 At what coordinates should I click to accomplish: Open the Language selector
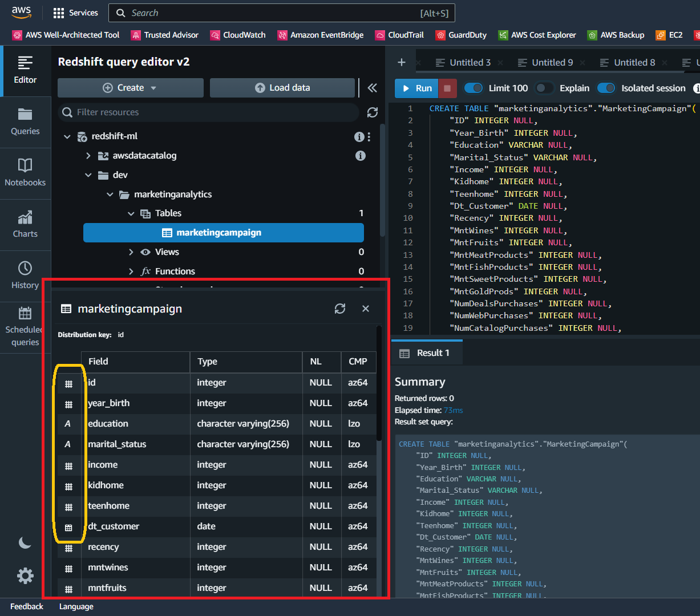tap(76, 606)
